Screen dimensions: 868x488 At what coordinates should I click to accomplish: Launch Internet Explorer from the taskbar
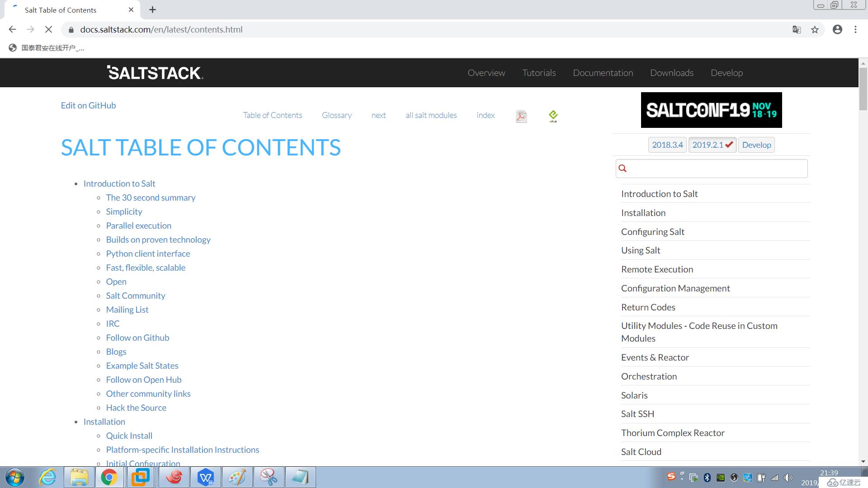pos(47,477)
